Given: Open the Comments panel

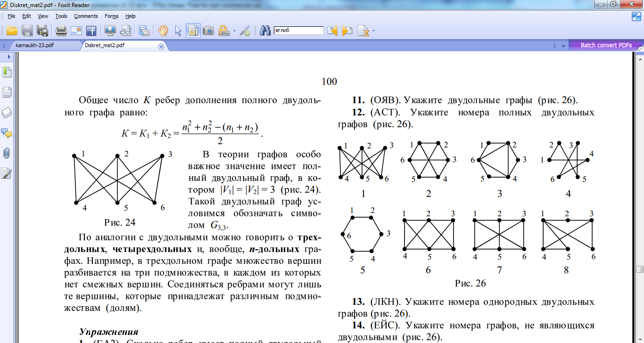Looking at the screenshot, I should [7, 133].
